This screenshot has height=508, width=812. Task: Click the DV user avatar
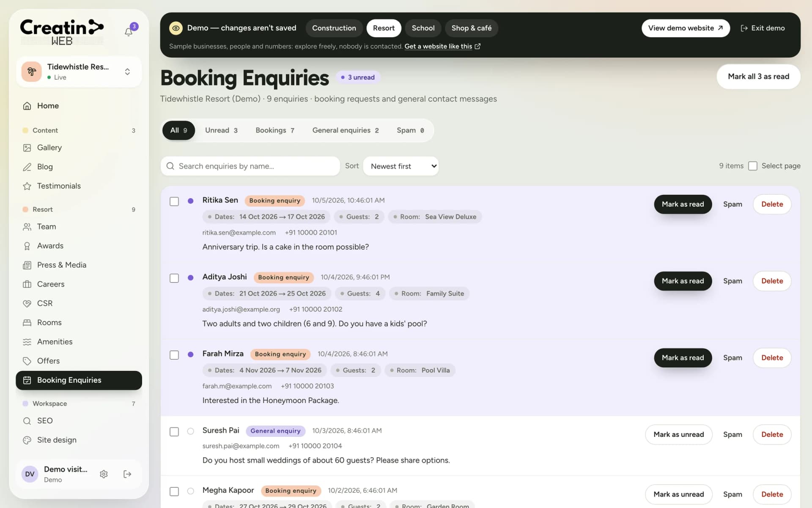30,474
